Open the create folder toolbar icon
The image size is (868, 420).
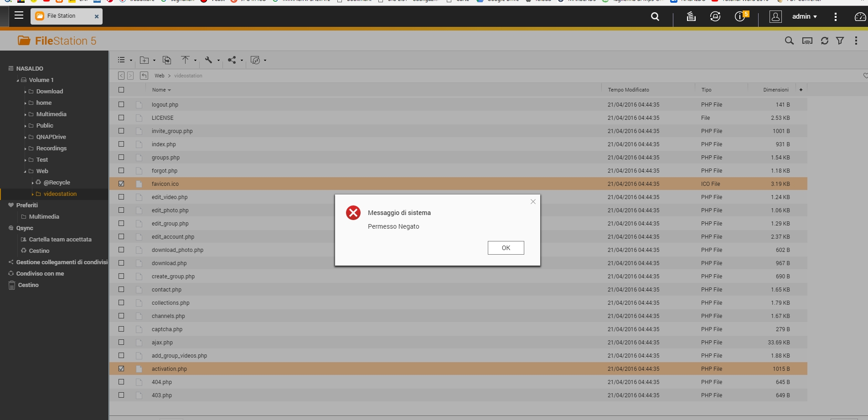(x=145, y=60)
